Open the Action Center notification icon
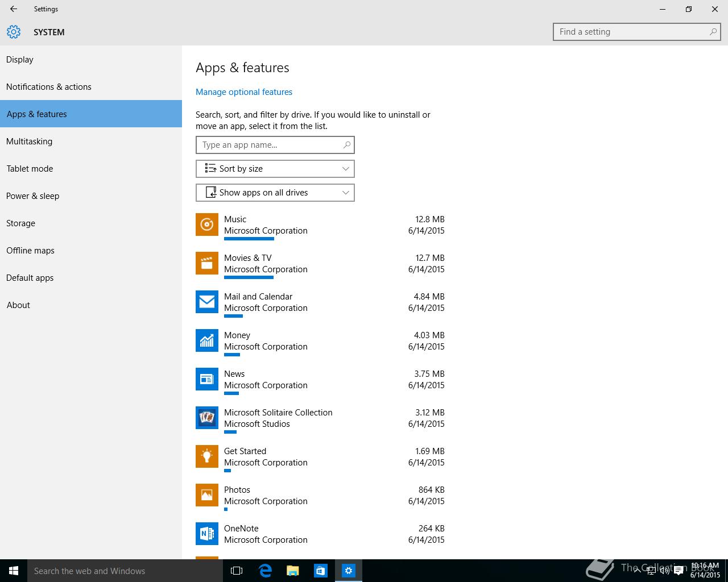The height and width of the screenshot is (582, 728). pyautogui.click(x=679, y=571)
